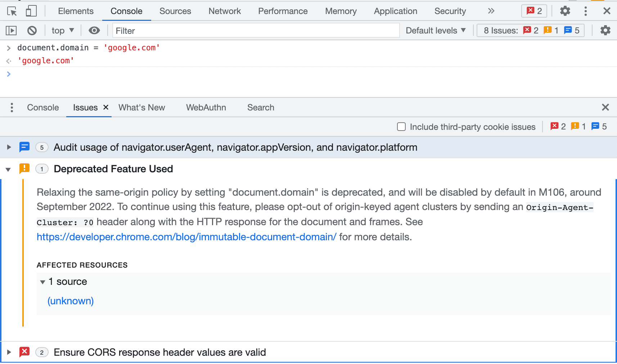Enable include third-party cookie issues
The height and width of the screenshot is (364, 617).
[x=401, y=127]
